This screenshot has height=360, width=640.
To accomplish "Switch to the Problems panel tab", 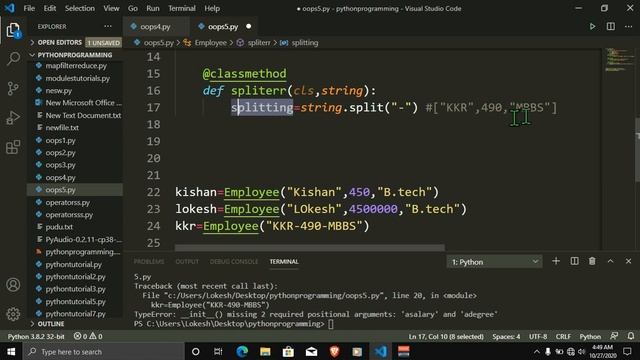I will point(149,262).
